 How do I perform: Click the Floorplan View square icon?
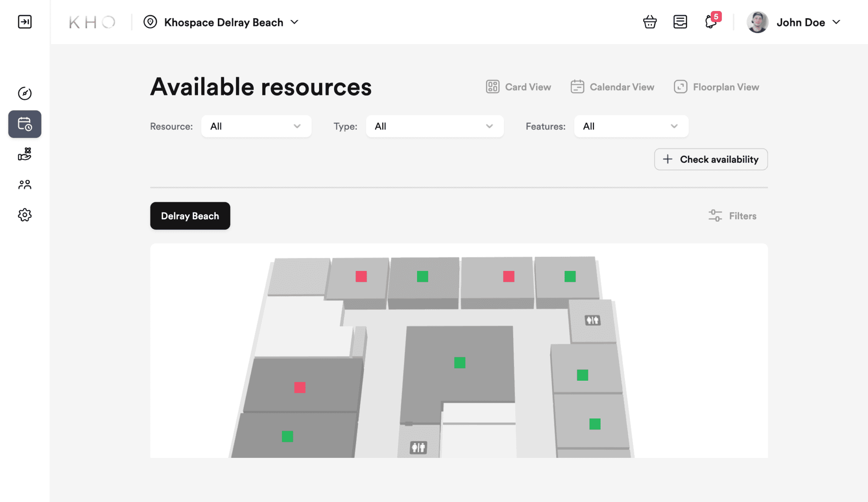[680, 86]
